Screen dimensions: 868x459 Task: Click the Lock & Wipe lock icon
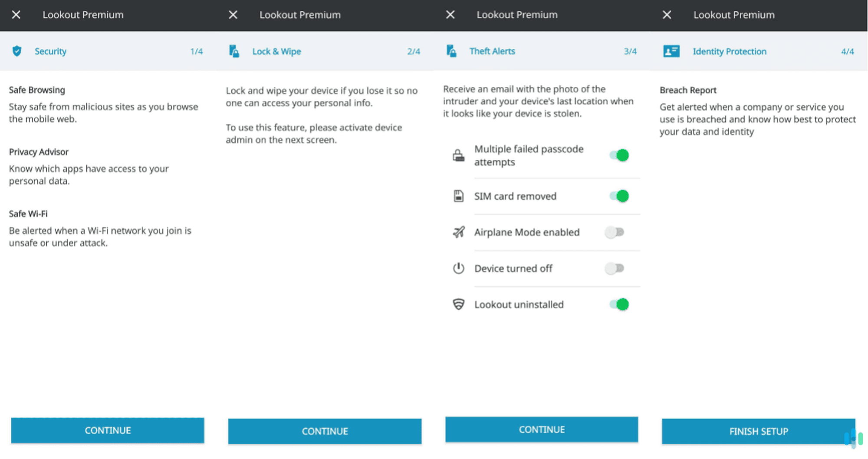click(x=234, y=51)
